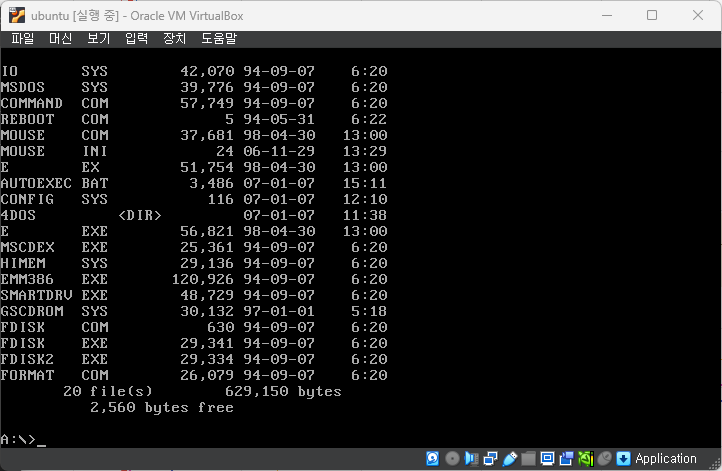
Task: Click the hard disk activity status icon
Action: pos(432,459)
